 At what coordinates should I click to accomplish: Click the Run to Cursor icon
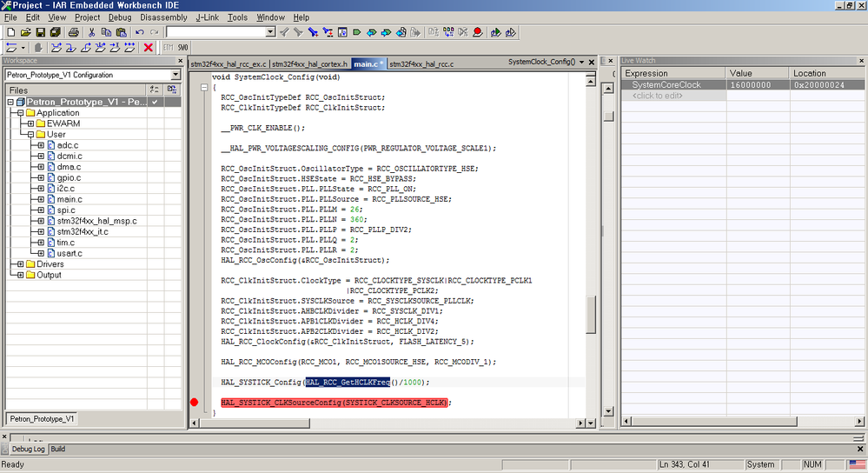(x=116, y=48)
